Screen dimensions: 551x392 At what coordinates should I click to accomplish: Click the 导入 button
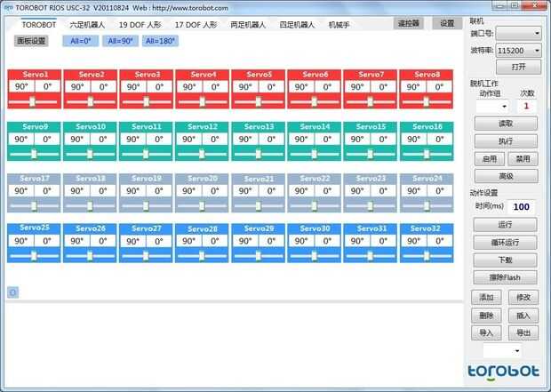tap(486, 332)
